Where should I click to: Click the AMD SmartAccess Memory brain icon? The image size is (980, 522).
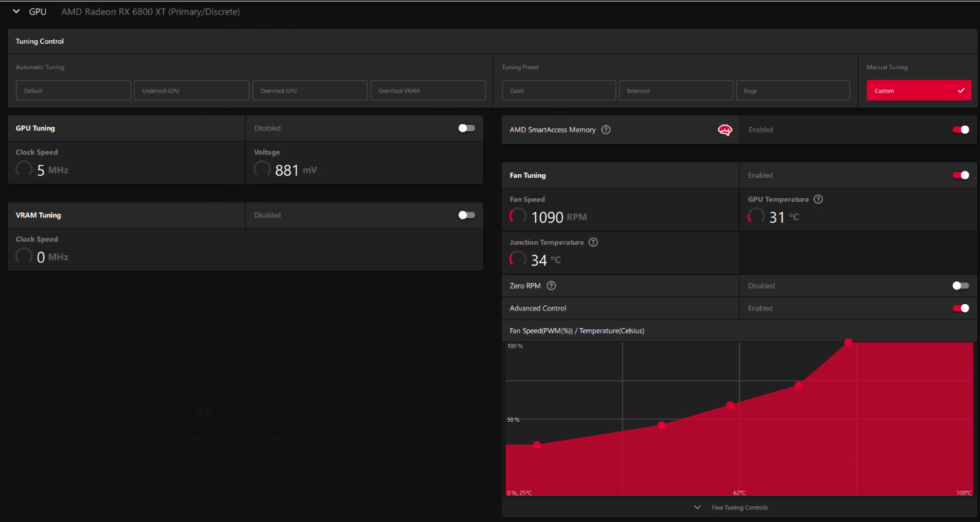tap(725, 130)
